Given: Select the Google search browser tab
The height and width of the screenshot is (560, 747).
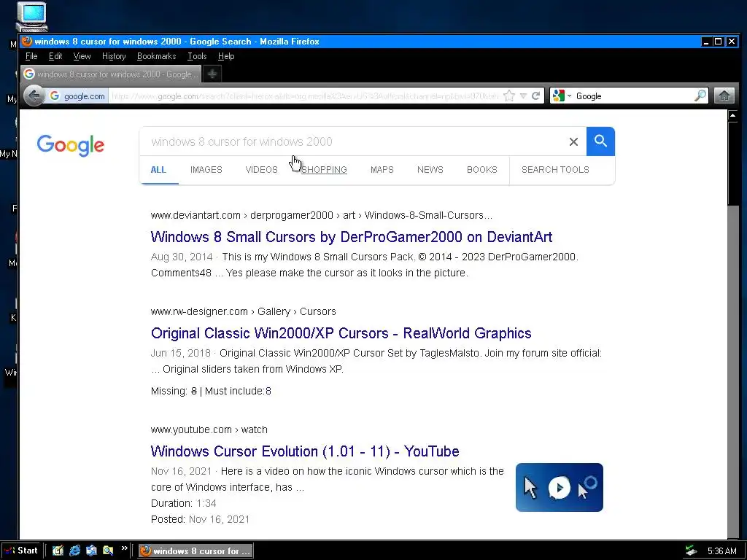Looking at the screenshot, I should pos(111,74).
